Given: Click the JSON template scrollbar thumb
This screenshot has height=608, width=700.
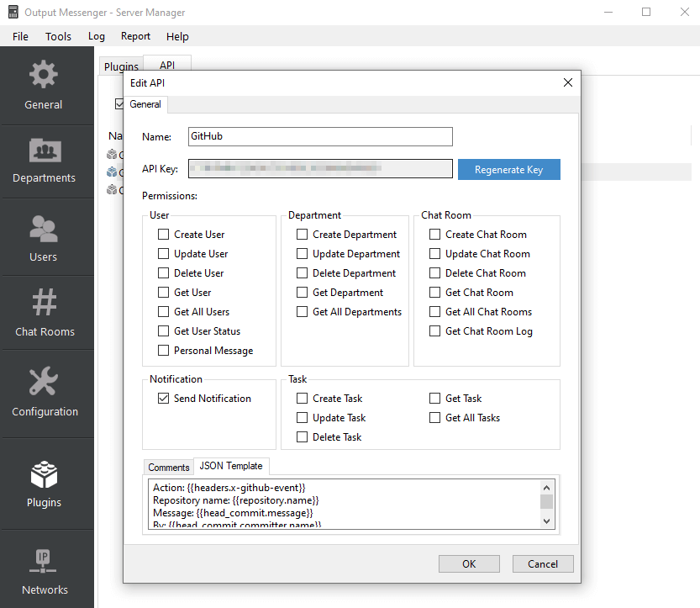Looking at the screenshot, I should 547,501.
